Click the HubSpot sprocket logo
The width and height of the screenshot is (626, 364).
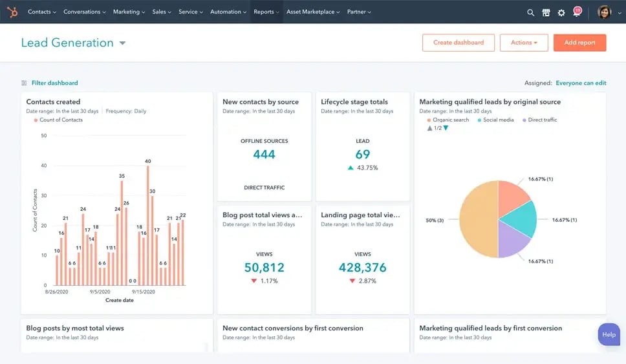click(12, 12)
